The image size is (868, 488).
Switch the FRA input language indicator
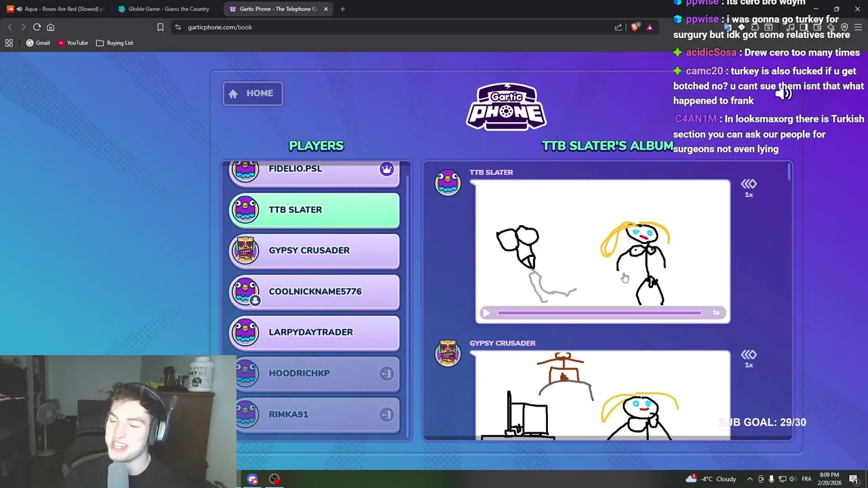click(x=806, y=479)
